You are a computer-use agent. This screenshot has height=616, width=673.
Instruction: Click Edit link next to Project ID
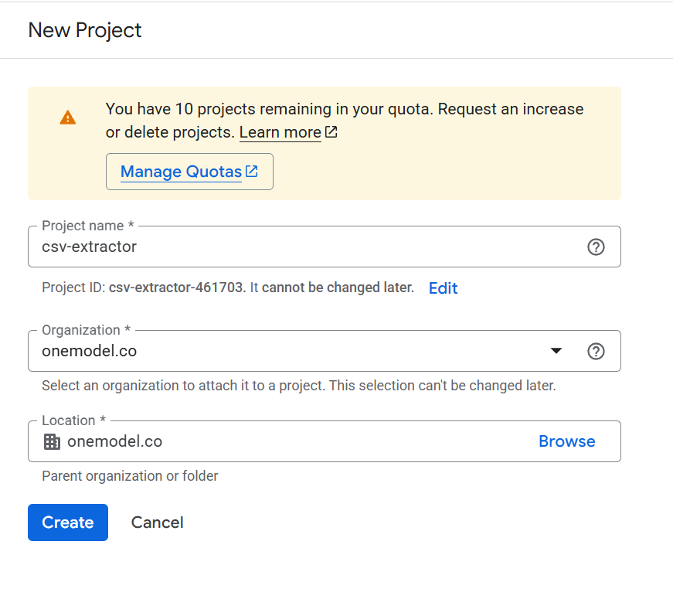tap(443, 288)
